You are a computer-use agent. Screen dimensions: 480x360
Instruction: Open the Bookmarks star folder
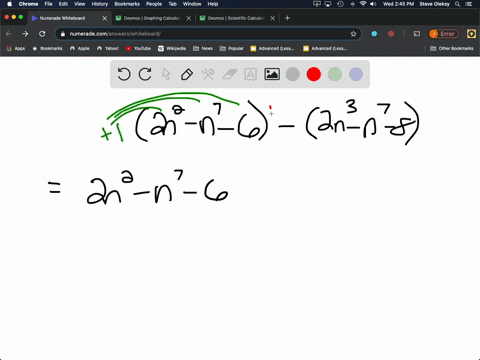pos(47,48)
